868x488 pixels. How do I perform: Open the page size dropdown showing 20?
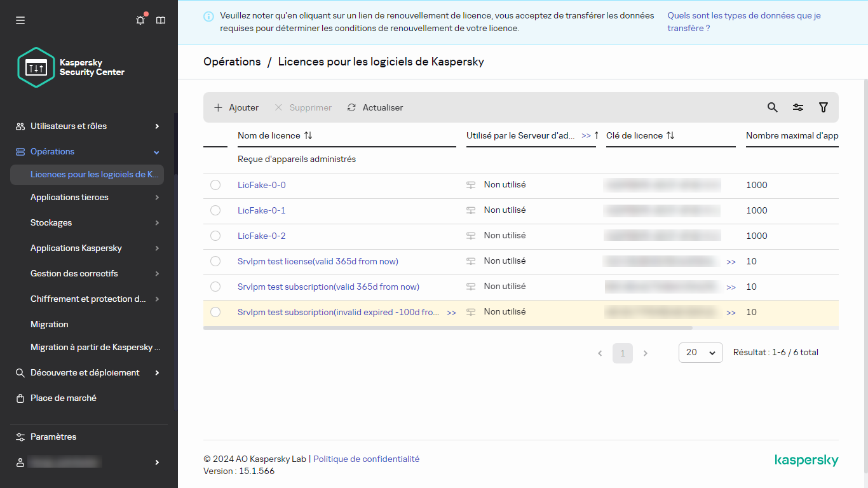(700, 353)
